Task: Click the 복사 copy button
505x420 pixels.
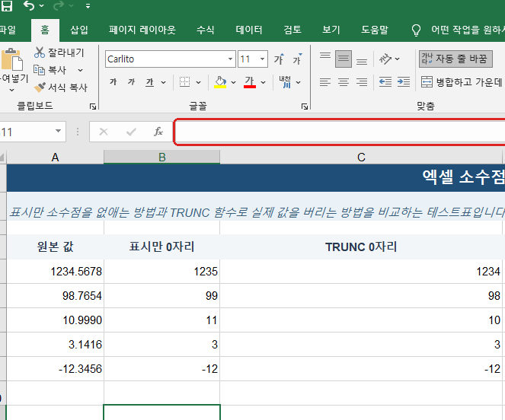Action: [x=50, y=70]
